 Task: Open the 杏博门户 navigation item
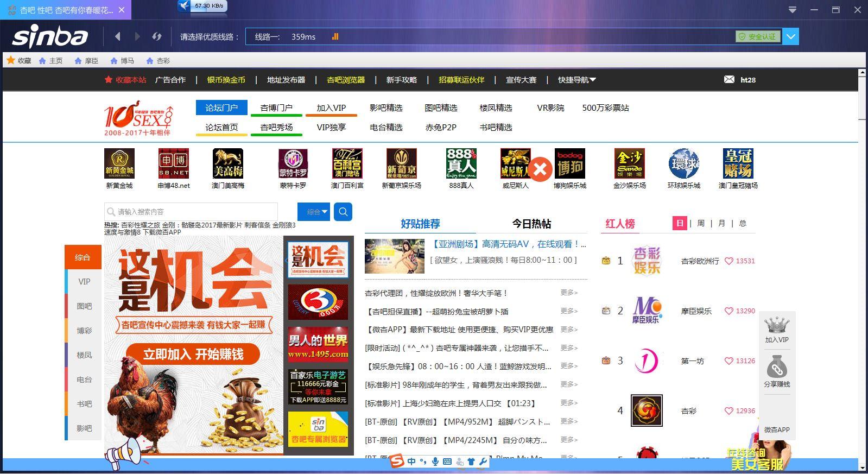(x=276, y=108)
